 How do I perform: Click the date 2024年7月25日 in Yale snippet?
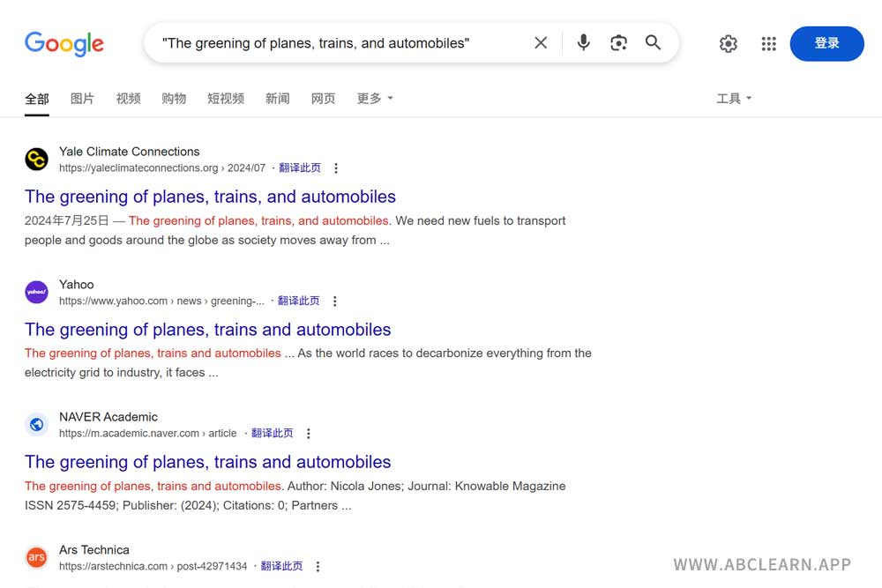click(x=66, y=220)
